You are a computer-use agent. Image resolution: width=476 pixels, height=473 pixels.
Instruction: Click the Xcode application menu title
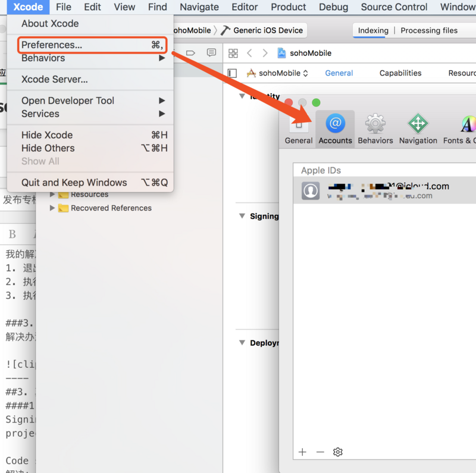(x=28, y=7)
